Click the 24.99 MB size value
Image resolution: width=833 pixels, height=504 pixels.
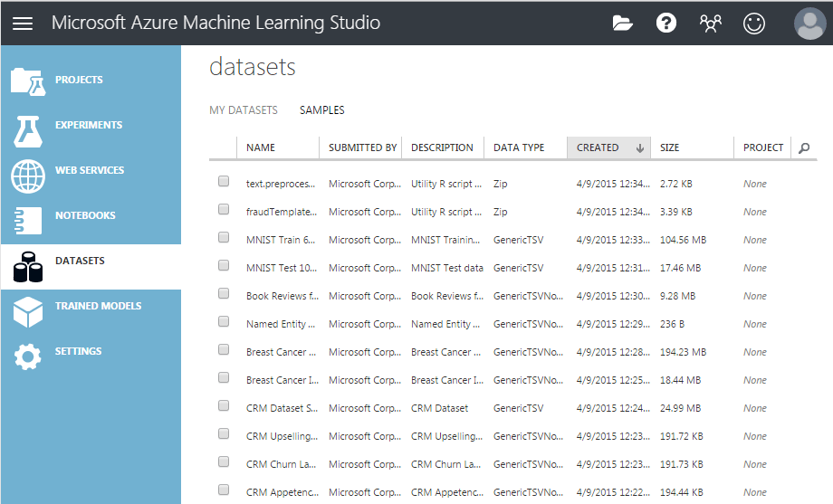[x=680, y=408]
